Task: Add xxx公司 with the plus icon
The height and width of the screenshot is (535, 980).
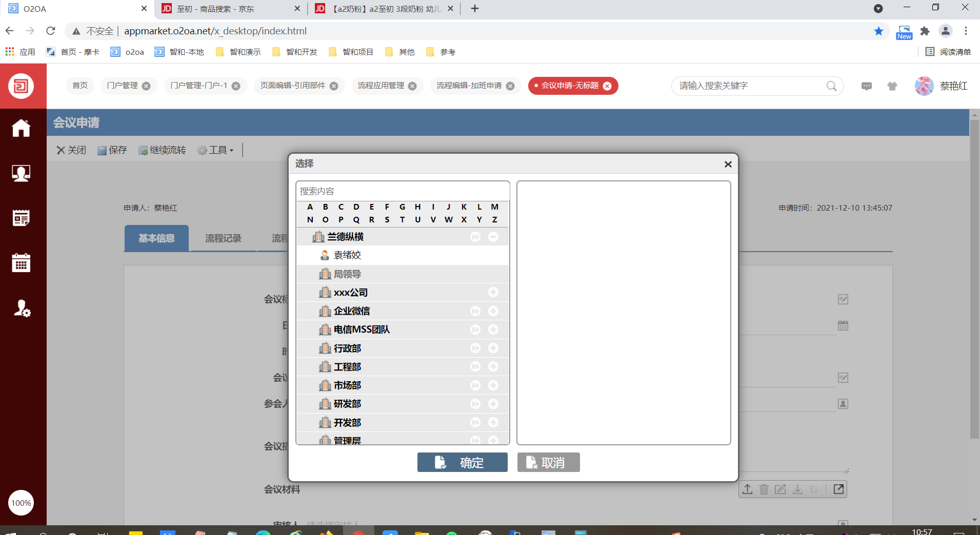Action: (493, 292)
